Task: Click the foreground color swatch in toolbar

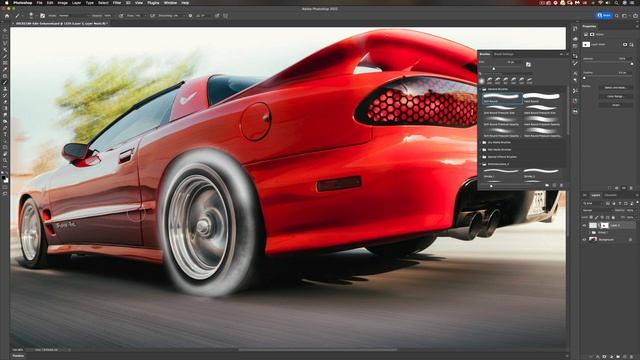Action: coord(4,178)
